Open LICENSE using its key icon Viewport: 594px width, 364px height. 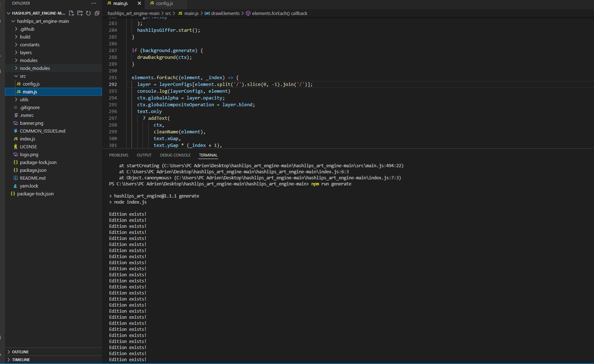point(15,147)
